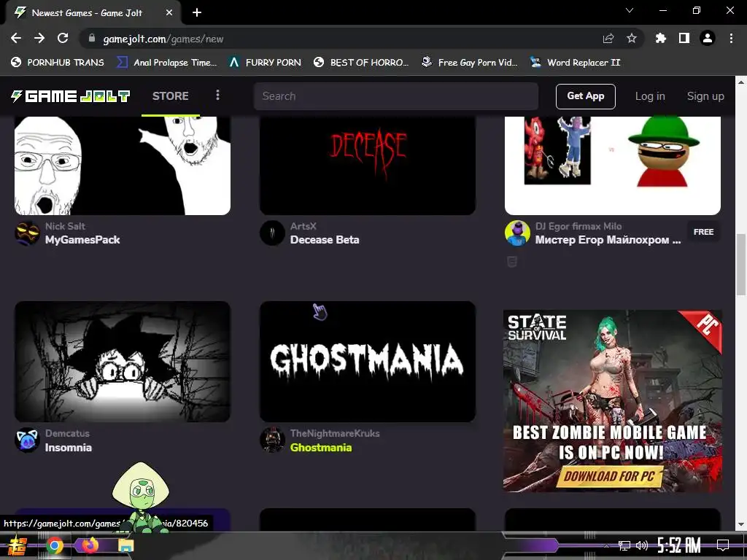747x560 pixels.
Task: Toggle the browser side panel icon
Action: (684, 39)
